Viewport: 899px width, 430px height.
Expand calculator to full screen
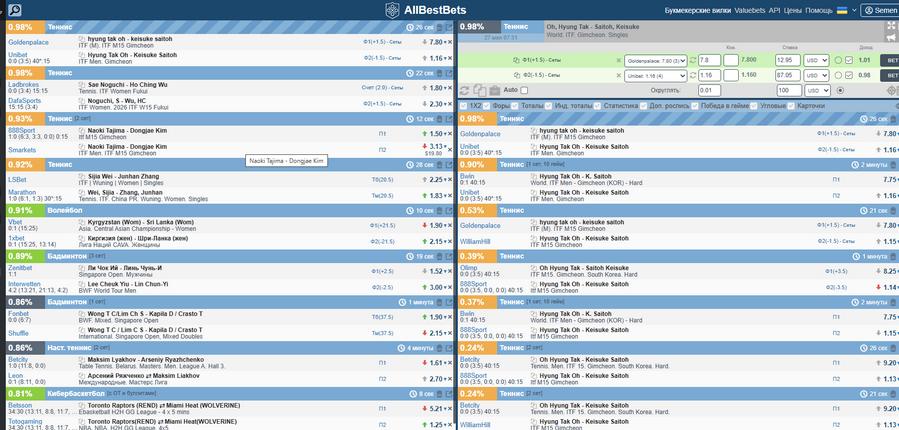(892, 26)
